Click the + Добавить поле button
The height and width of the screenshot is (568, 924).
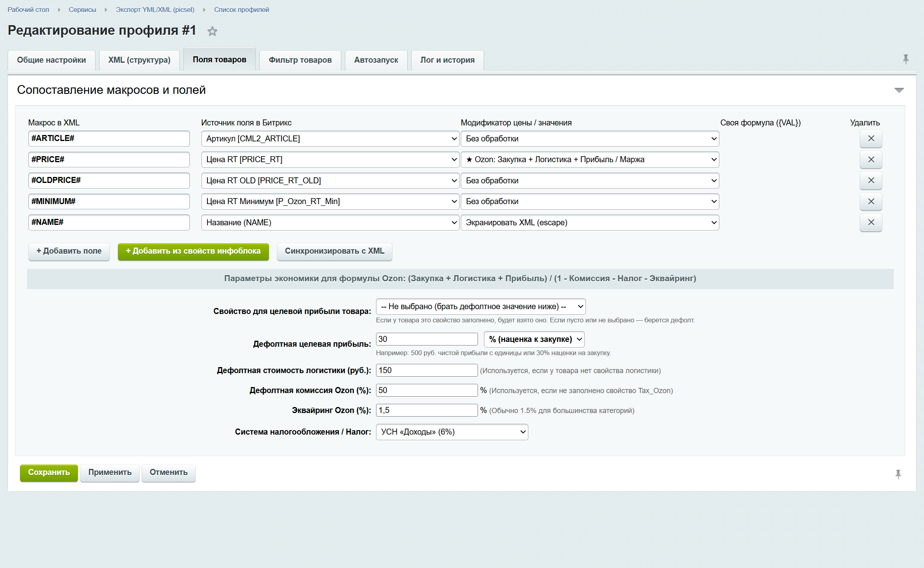69,251
